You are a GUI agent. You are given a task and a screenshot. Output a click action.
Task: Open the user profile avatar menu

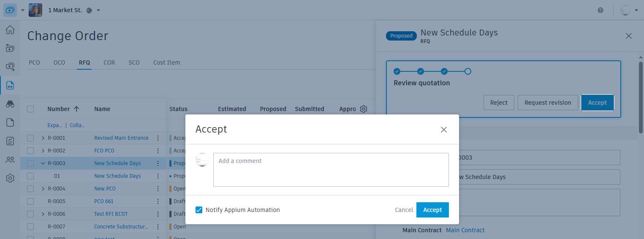coord(625,10)
